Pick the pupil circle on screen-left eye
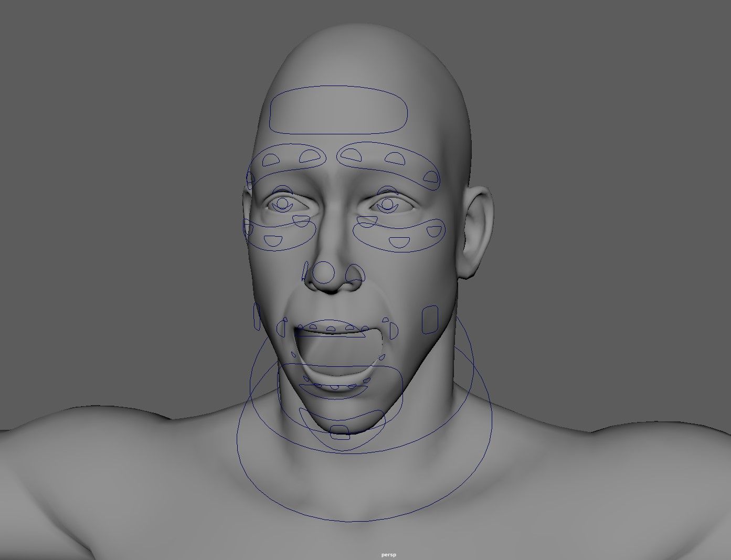 tap(283, 203)
